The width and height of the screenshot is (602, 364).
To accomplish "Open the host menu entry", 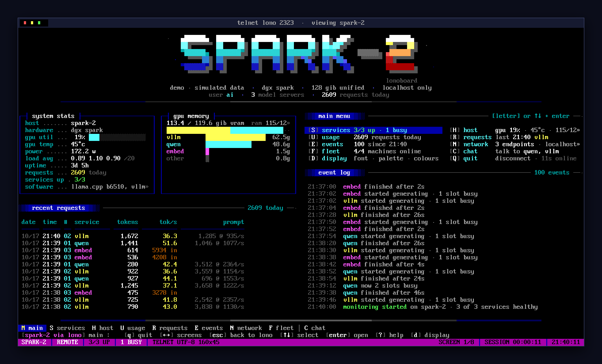I will 515,130.
